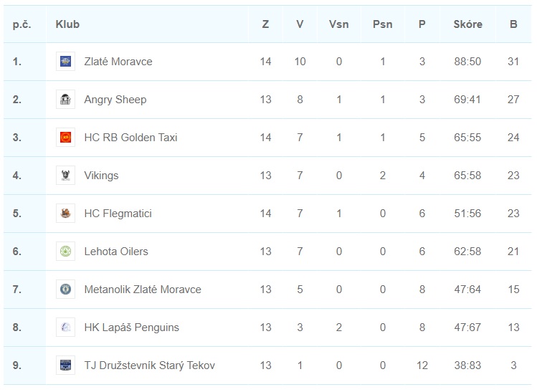Open the Zlaté Moravce club name
Image resolution: width=537 pixels, height=392 pixels.
(x=118, y=62)
